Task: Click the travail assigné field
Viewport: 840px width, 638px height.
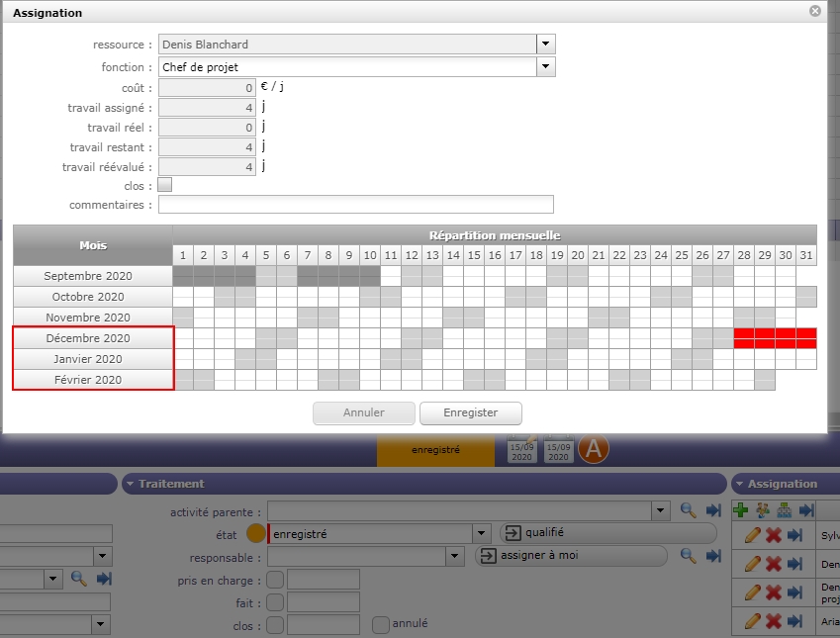Action: pyautogui.click(x=207, y=108)
